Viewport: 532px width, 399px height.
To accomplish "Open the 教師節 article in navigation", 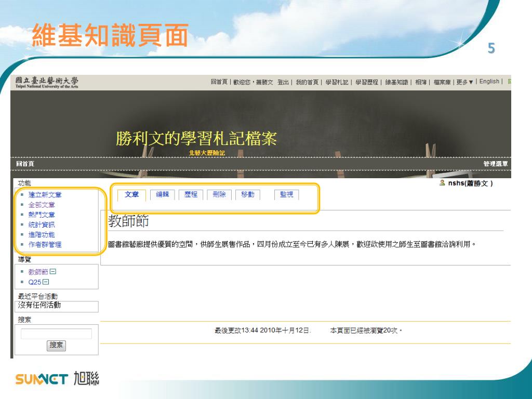I will coord(38,272).
